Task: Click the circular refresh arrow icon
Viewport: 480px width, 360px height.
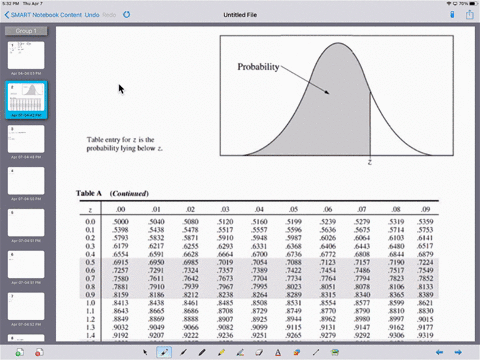Action: point(127,15)
